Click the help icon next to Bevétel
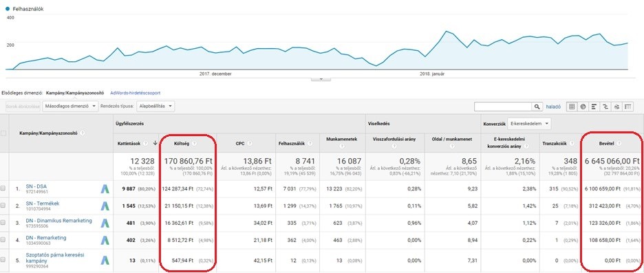Screen dimensions: 644x273 point(619,143)
